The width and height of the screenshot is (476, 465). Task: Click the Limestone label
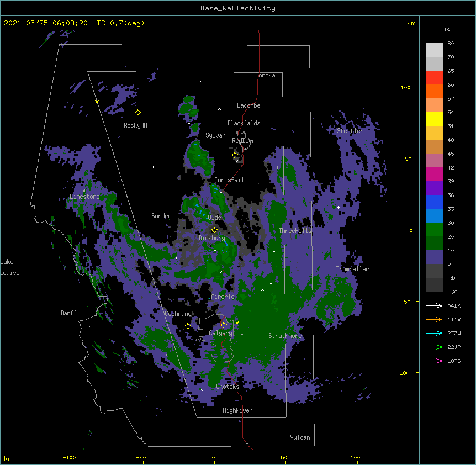point(84,197)
